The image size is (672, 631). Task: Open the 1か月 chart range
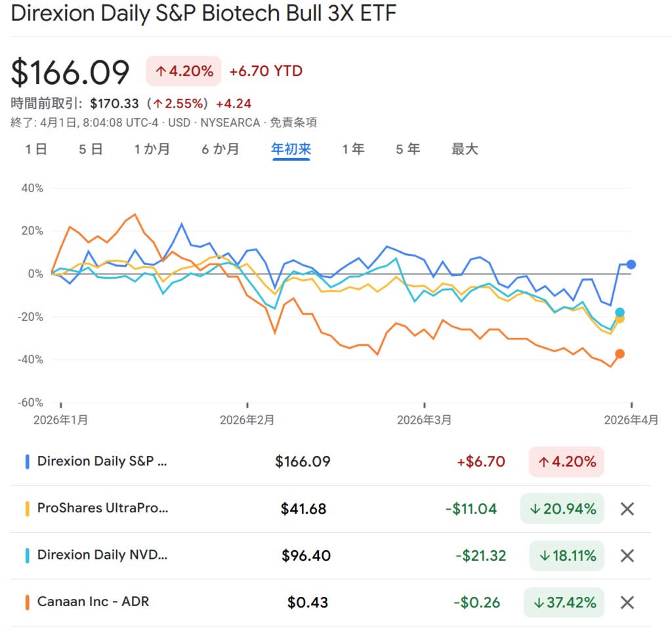152,150
